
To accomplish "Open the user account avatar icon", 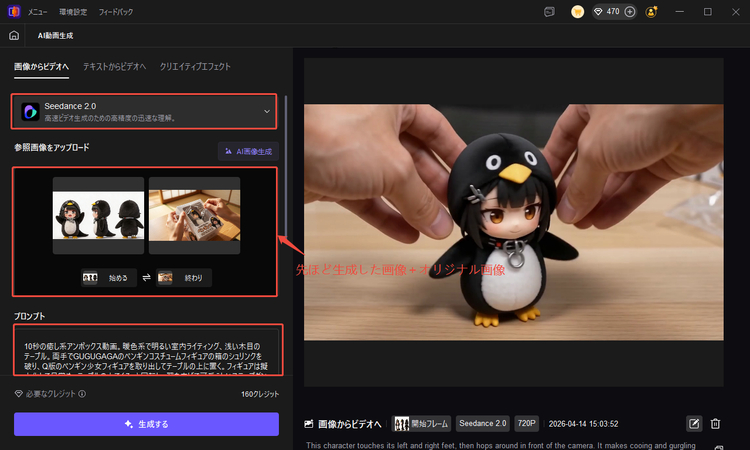I will click(651, 12).
